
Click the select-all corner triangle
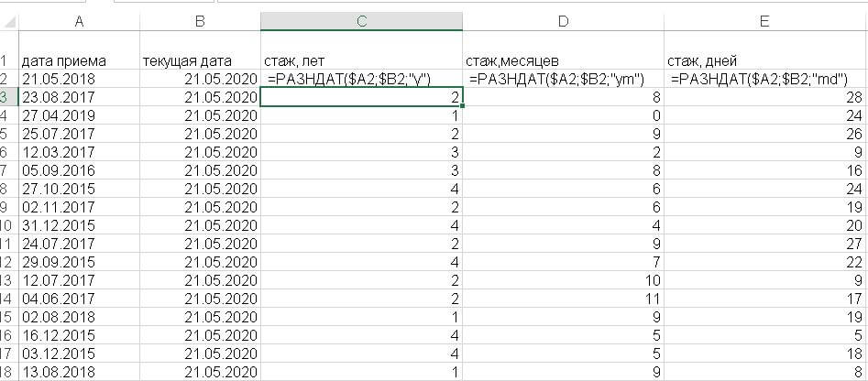coord(9,22)
